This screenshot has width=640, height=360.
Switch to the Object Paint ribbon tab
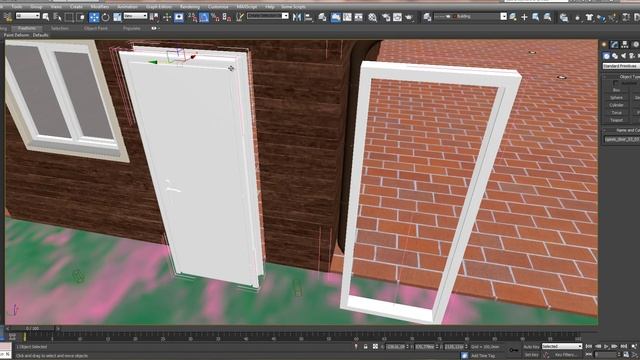96,28
